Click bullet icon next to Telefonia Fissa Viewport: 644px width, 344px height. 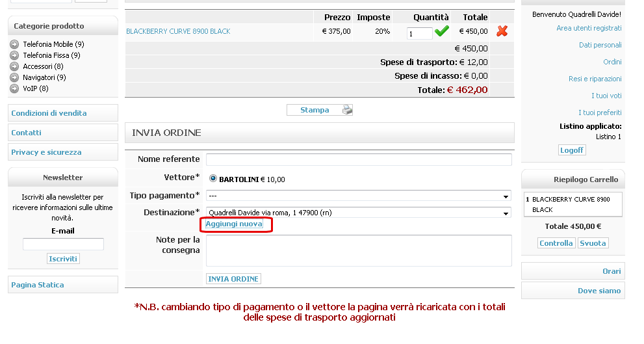pos(14,55)
